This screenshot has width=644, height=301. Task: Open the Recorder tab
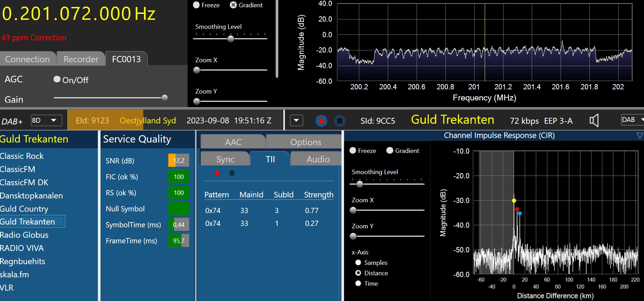point(81,59)
